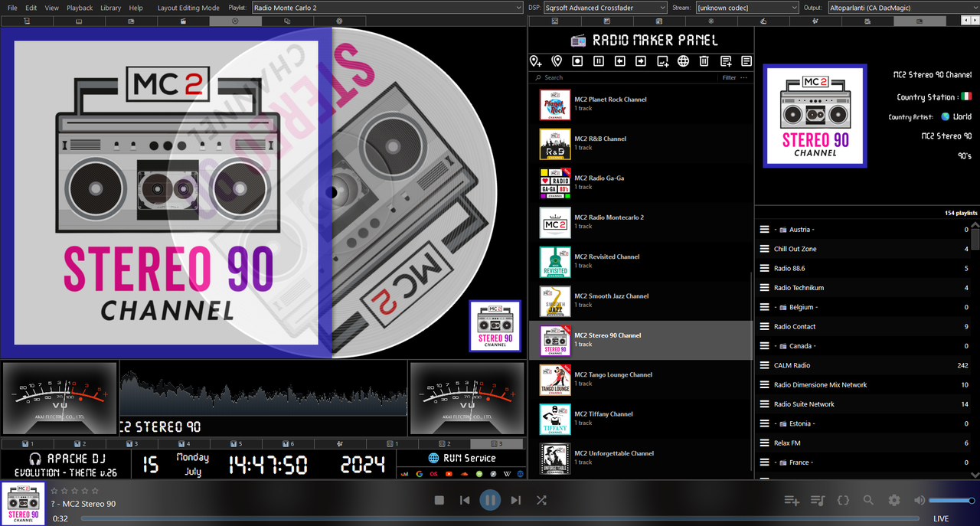Image resolution: width=980 pixels, height=526 pixels.
Task: Click the Filter button in the search bar
Action: (729, 77)
